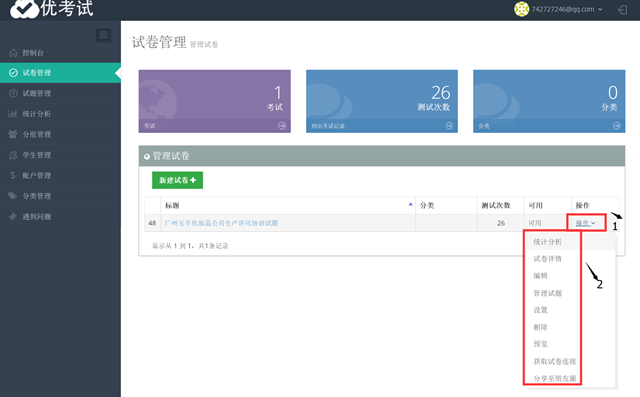Screen dimensions: 640x397
Task: Click the 新建试卷 green button
Action: click(x=178, y=180)
